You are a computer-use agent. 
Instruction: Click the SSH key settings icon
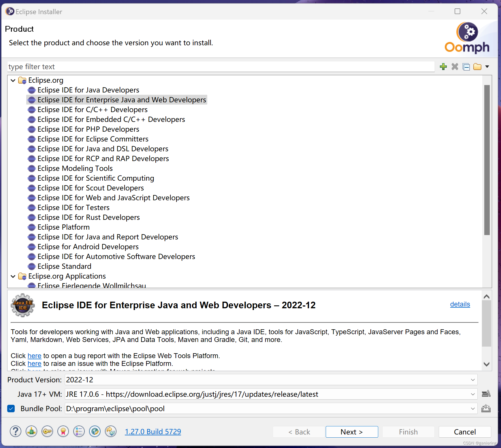[47, 431]
